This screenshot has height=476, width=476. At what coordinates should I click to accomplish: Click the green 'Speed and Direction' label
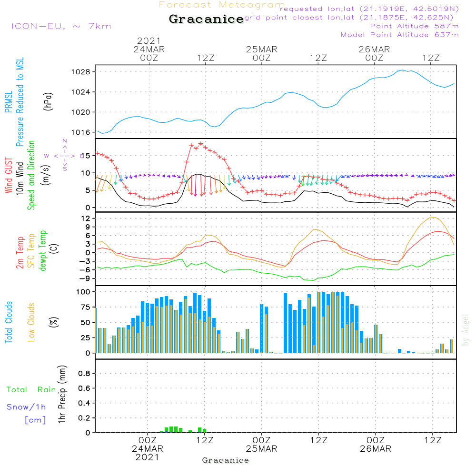point(31,175)
